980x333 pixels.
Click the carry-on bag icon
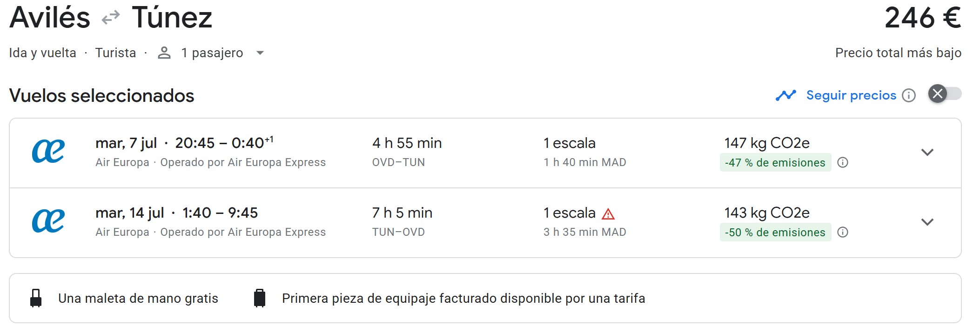coord(36,298)
